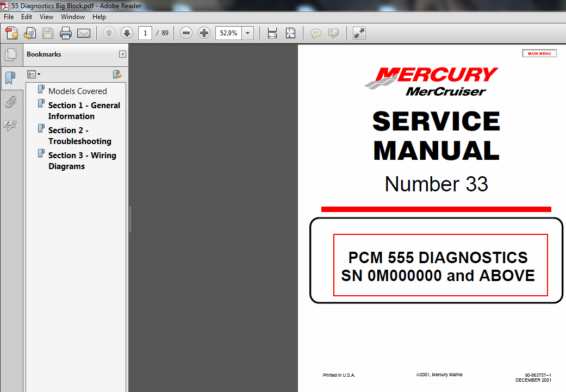Open the Models Covered bookmark
This screenshot has height=392, width=566.
click(78, 91)
